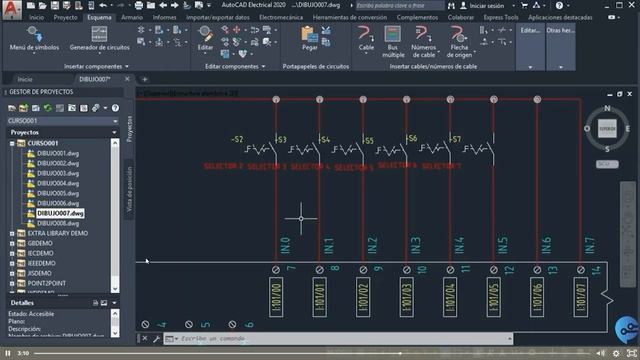
Task: Select DIBUJO008.dwg in project tree
Action: 58,223
